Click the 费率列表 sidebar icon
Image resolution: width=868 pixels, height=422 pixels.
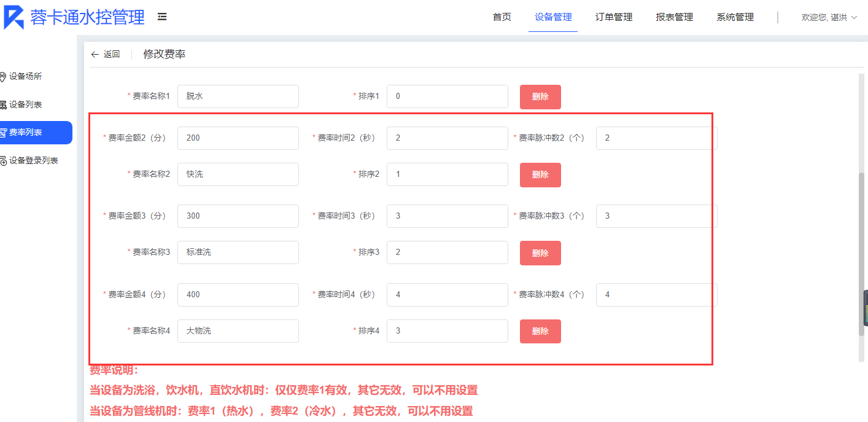(3, 133)
